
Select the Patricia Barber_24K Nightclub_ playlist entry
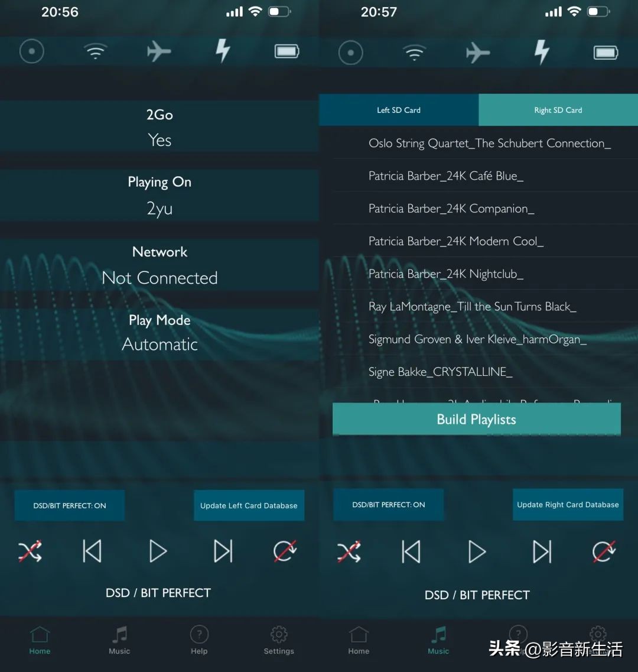point(445,274)
